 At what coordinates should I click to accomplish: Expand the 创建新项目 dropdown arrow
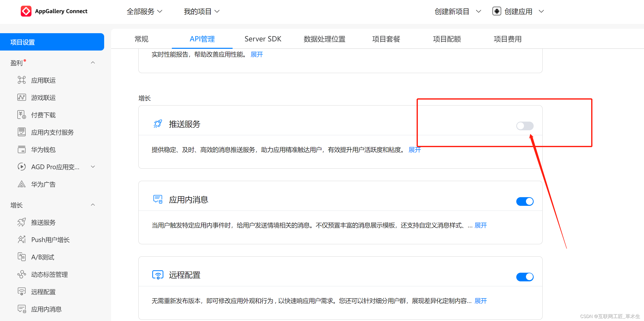pyautogui.click(x=478, y=11)
